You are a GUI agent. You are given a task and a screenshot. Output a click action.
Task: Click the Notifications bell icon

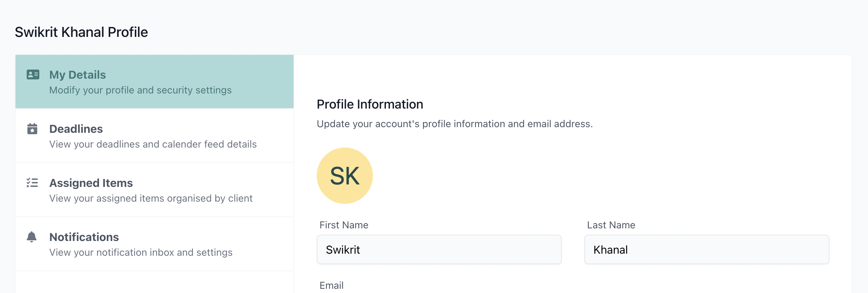coord(32,237)
